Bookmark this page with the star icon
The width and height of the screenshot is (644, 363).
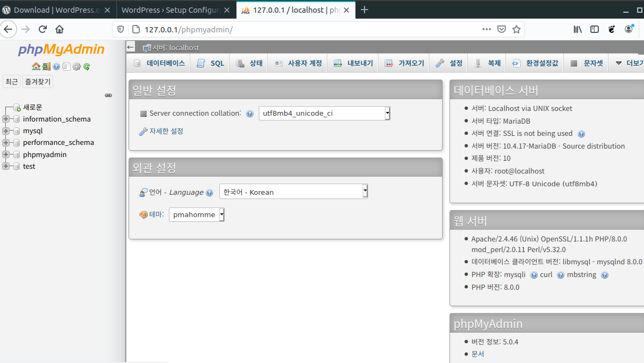point(516,29)
